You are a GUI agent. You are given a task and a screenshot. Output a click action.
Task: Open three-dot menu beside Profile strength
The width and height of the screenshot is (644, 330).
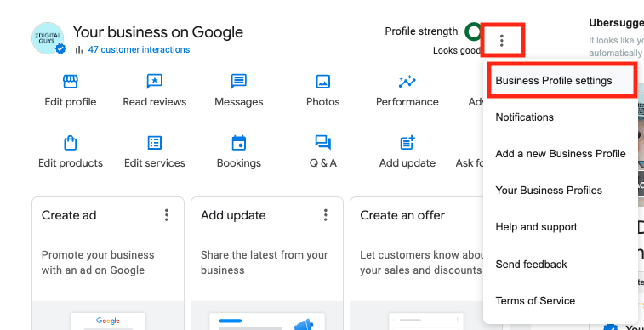click(x=501, y=40)
